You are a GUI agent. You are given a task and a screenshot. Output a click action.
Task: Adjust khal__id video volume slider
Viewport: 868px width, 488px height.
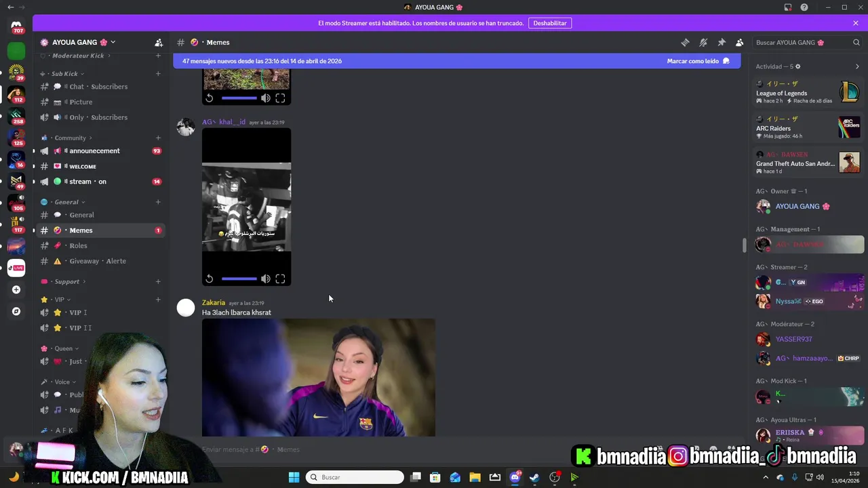click(x=239, y=279)
